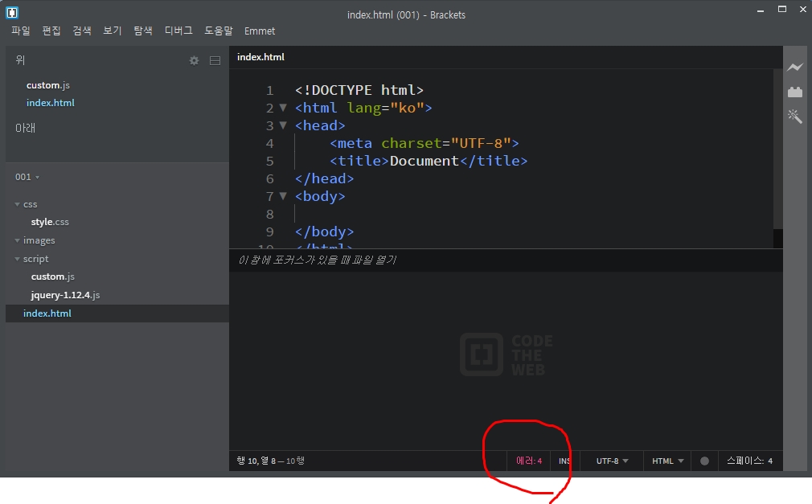This screenshot has width=812, height=504.
Task: Collapse the head tag fold on line 3
Action: 283,125
